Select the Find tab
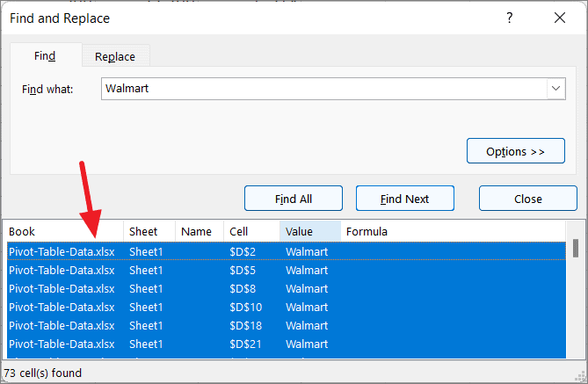This screenshot has height=384, width=588. [x=45, y=56]
